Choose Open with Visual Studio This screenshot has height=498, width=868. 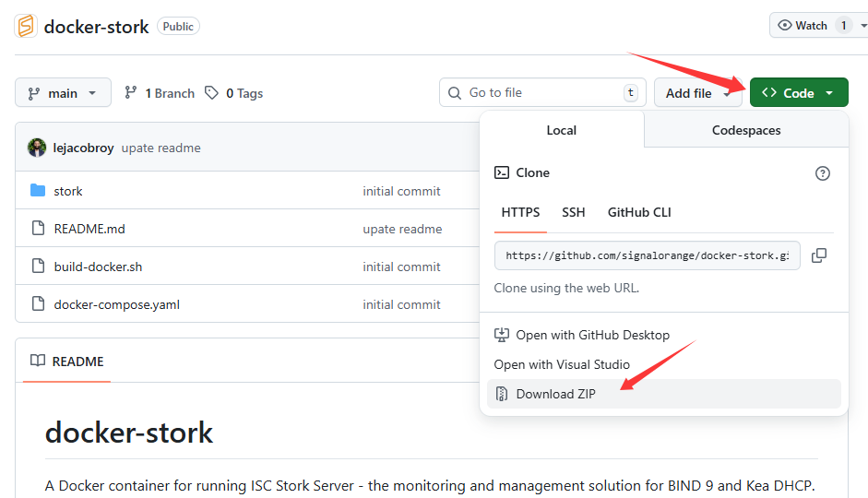(562, 364)
